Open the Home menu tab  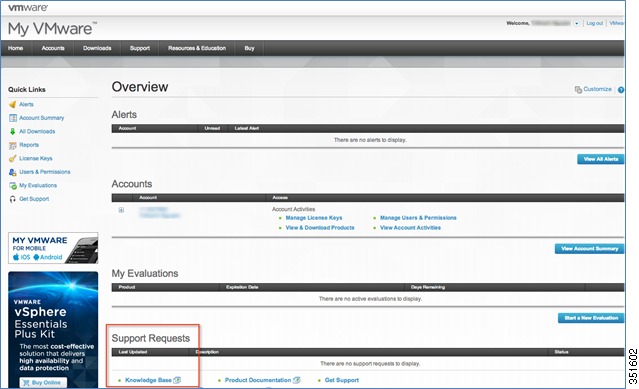tap(15, 48)
